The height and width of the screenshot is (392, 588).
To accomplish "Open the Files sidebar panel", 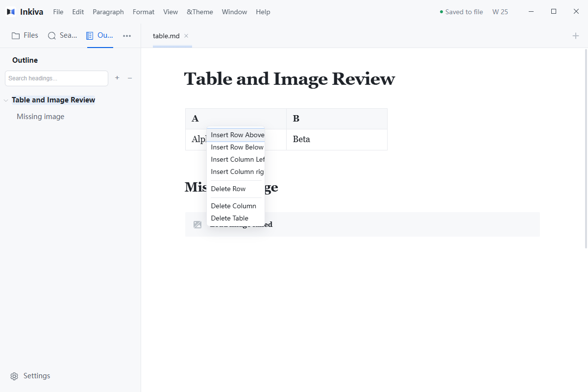I will [25, 35].
